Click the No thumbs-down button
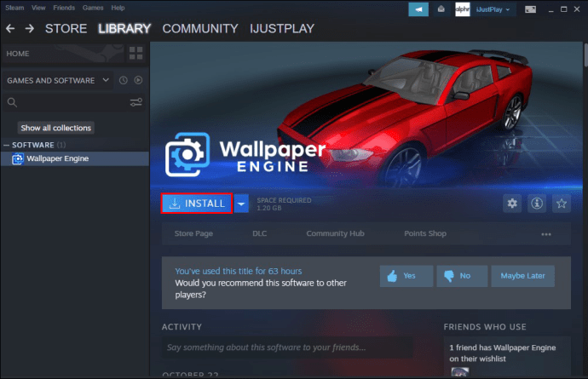 coord(462,276)
